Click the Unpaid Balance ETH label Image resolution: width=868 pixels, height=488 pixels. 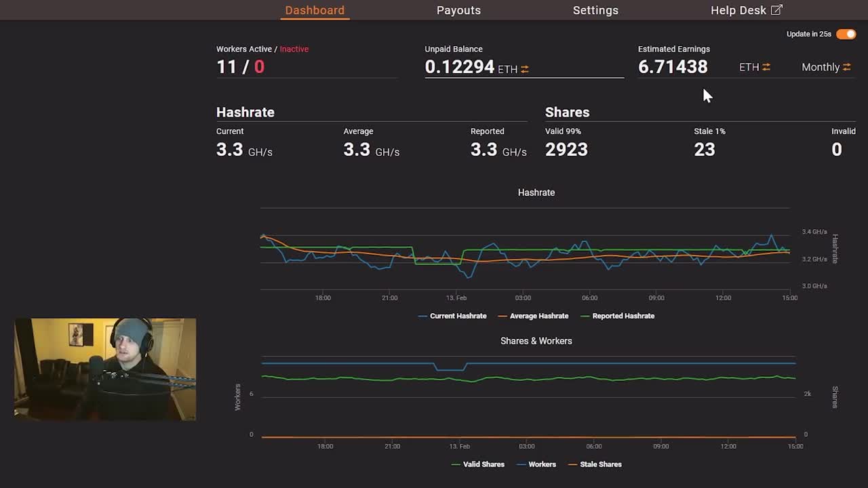[x=507, y=69]
